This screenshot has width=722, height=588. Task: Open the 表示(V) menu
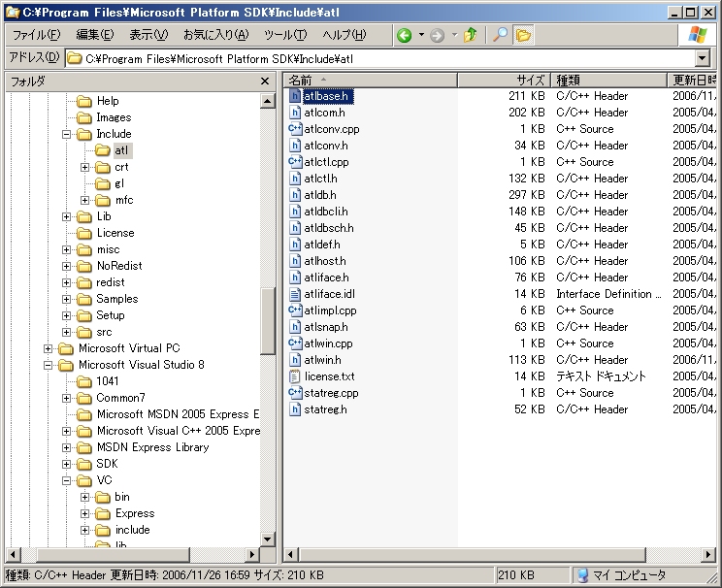click(148, 35)
